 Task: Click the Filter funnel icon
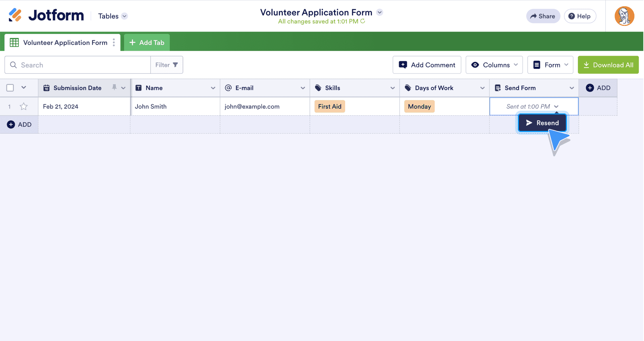coord(176,64)
